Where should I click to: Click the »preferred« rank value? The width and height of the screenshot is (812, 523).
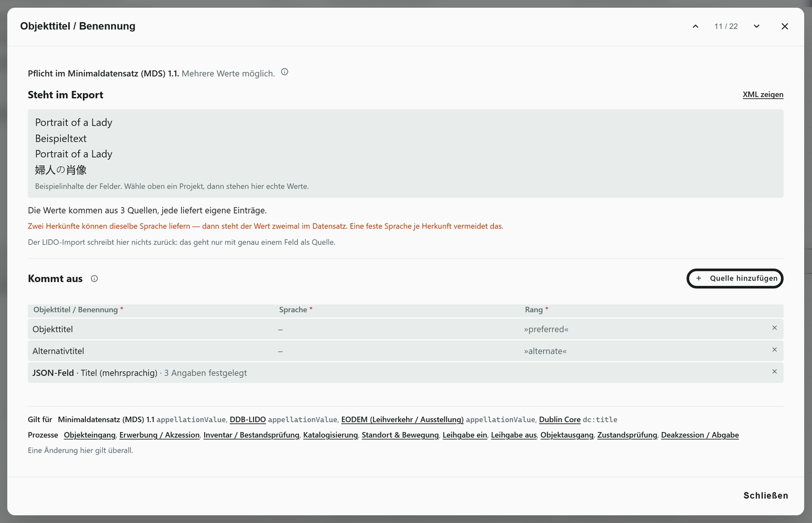tap(546, 329)
